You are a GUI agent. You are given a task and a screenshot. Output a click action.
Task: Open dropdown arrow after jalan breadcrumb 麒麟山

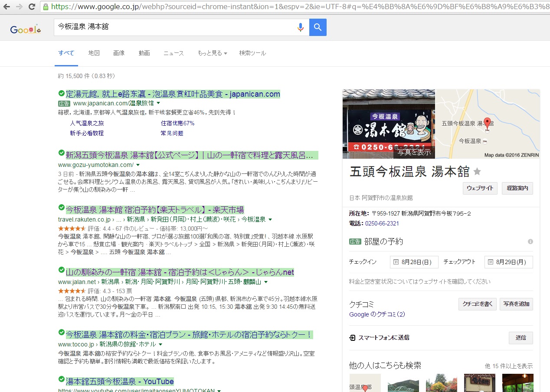(x=266, y=282)
